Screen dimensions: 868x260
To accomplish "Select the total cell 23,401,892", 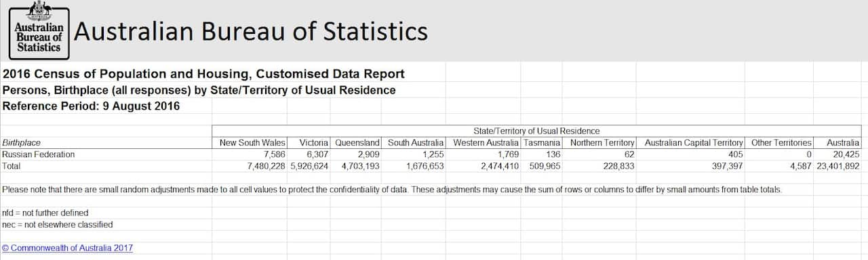I will click(838, 165).
